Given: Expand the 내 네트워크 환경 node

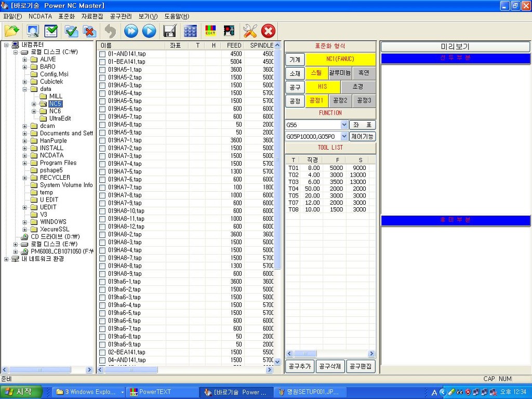Looking at the screenshot, I should (x=6, y=259).
